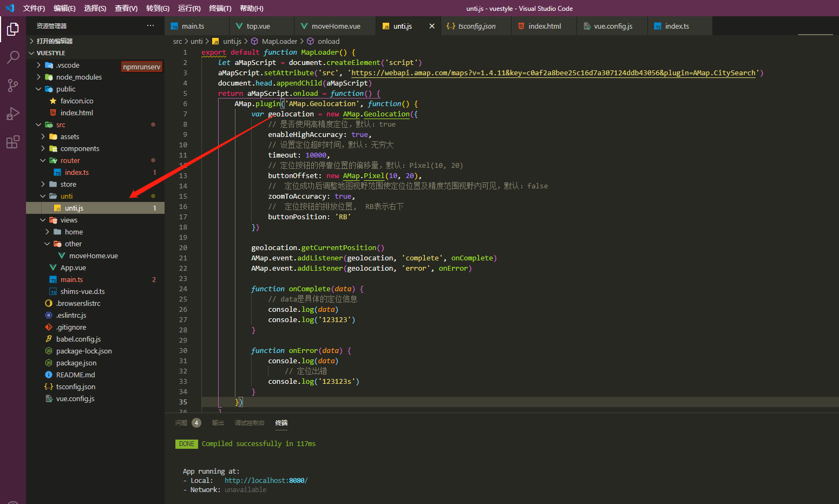Open the Explorer view in the activity bar
Screen dimensions: 839x504
coord(13,30)
